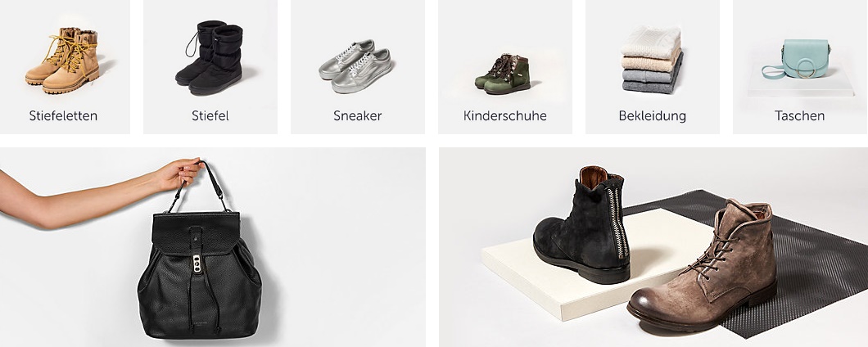Open the category labeled exactly Stiefel
This screenshot has width=868, height=347.
coord(210,115)
